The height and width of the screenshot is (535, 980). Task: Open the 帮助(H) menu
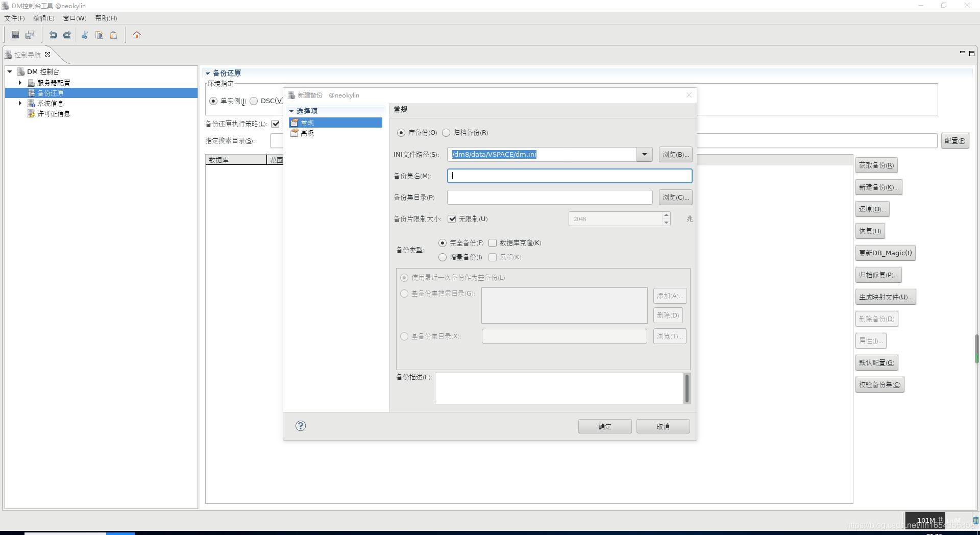(106, 18)
